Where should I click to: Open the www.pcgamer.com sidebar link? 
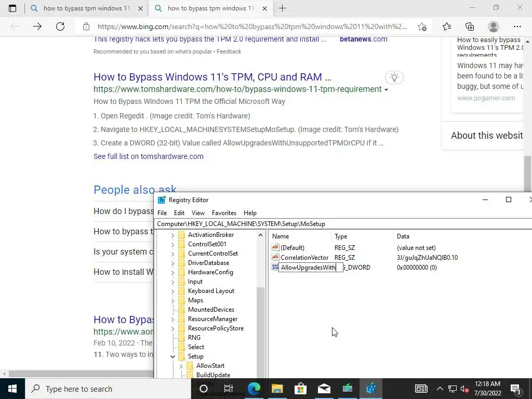pos(486,98)
